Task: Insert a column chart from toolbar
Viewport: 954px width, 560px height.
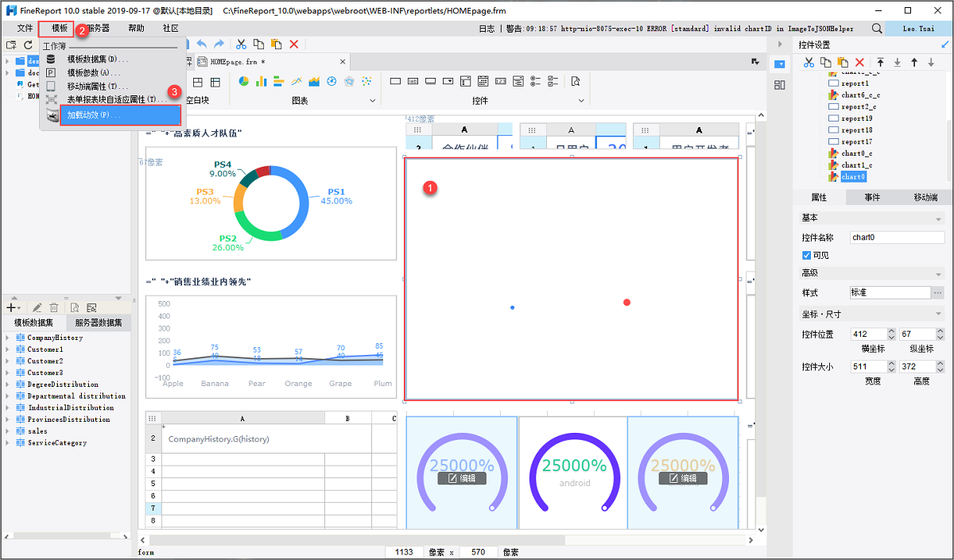Action: (x=262, y=81)
